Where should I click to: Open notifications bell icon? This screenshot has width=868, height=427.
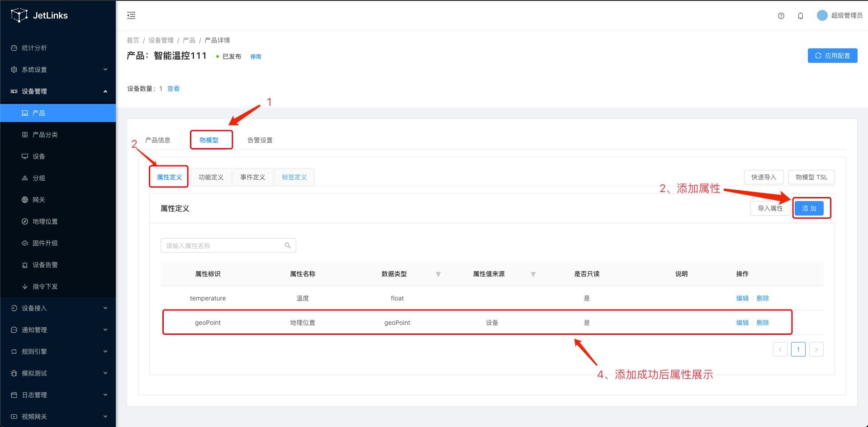pos(800,16)
